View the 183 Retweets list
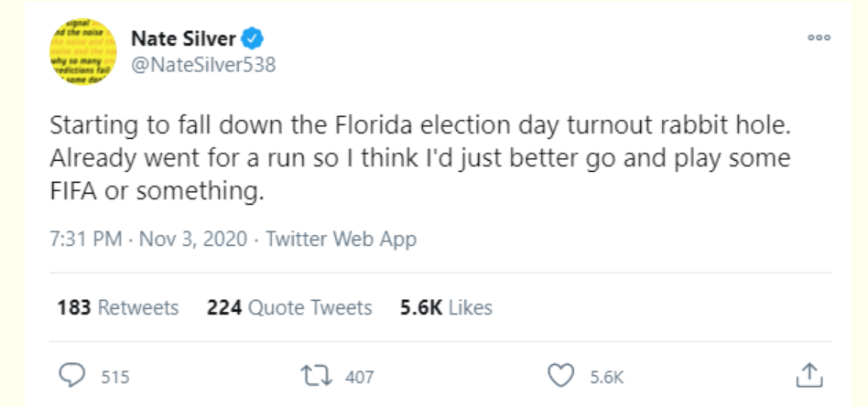The image size is (868, 407). [118, 307]
